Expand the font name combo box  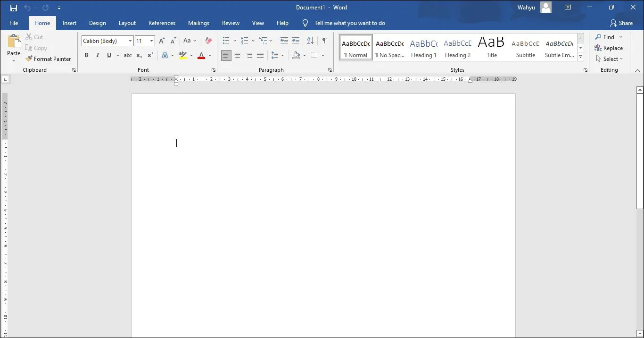tap(130, 41)
